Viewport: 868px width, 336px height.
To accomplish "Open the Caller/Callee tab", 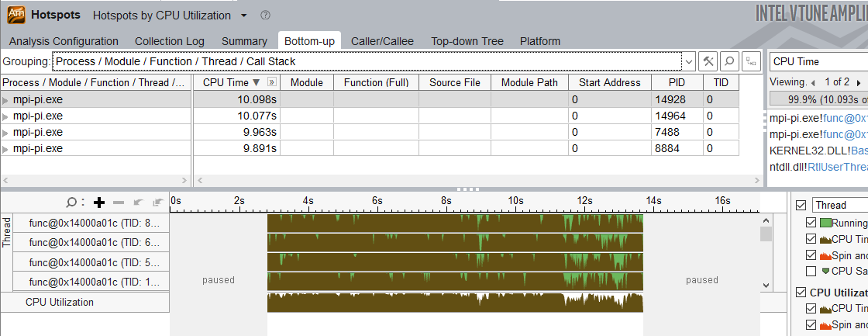I will coord(382,42).
